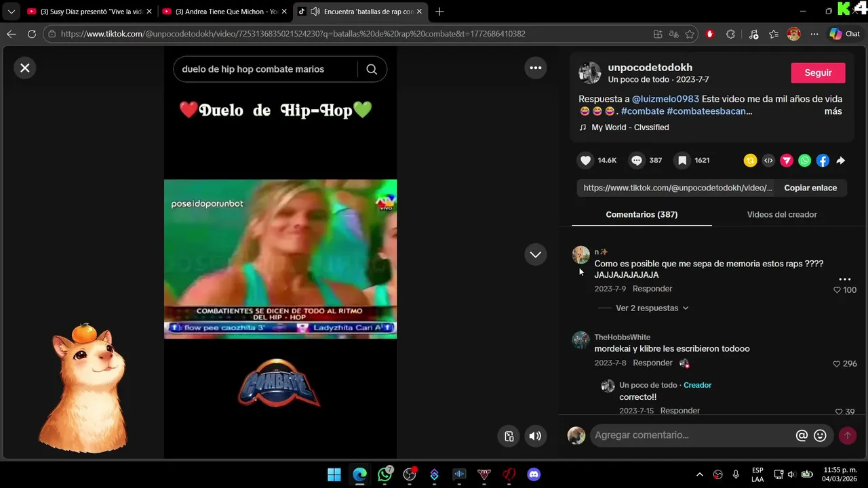Select the Comentarios (387) tab
This screenshot has height=488, width=868.
click(642, 214)
